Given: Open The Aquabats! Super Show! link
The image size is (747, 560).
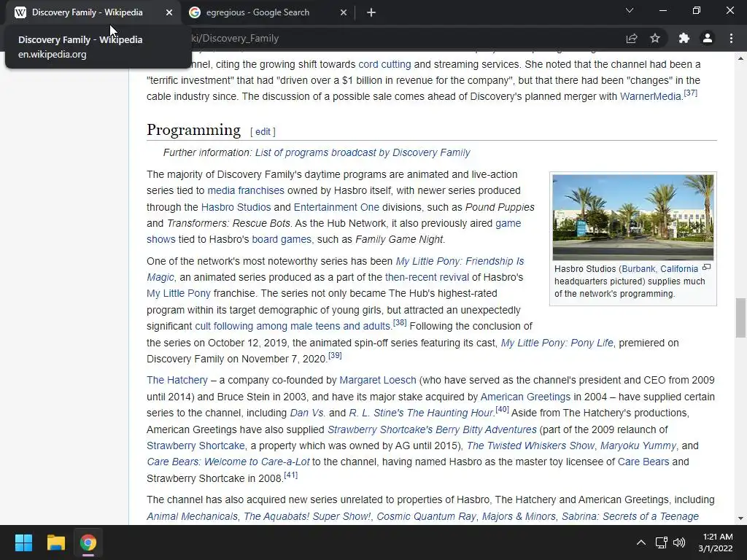Looking at the screenshot, I should pos(307,516).
